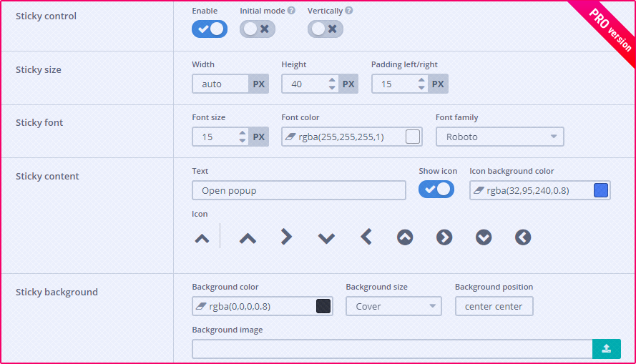
Task: Expand the Background size Cover dropdown
Action: click(393, 306)
